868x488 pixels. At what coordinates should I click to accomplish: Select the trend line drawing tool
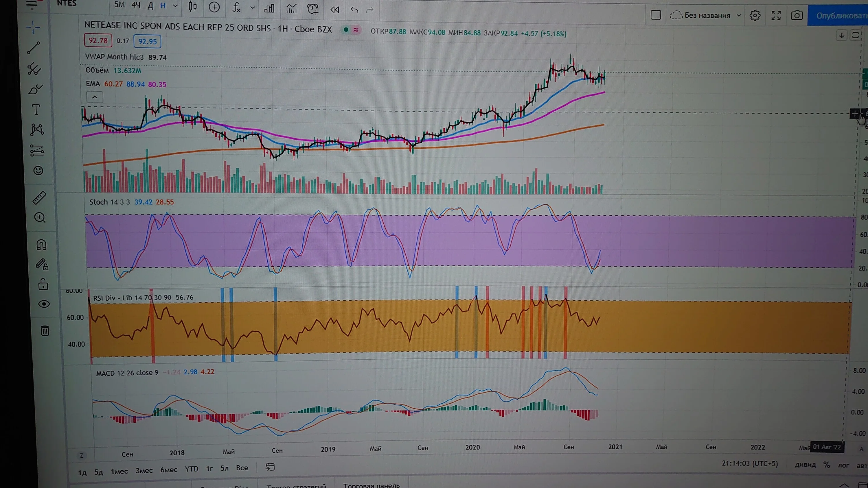click(34, 48)
